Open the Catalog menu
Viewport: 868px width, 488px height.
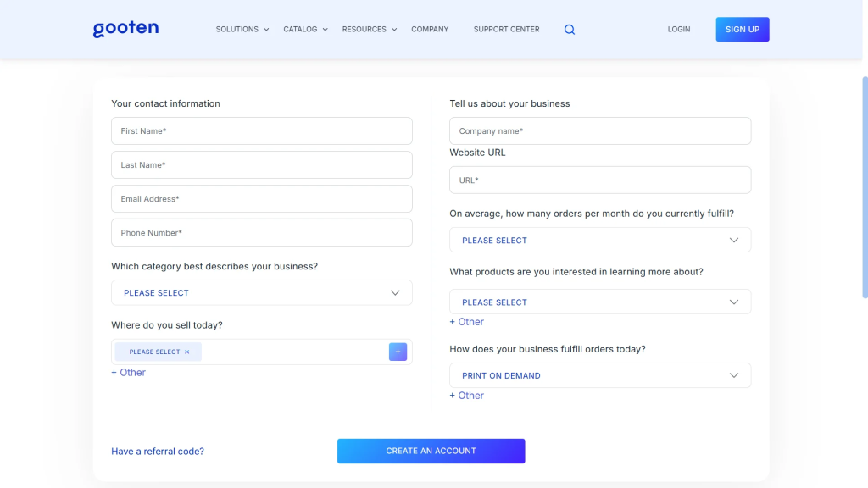[x=305, y=30]
